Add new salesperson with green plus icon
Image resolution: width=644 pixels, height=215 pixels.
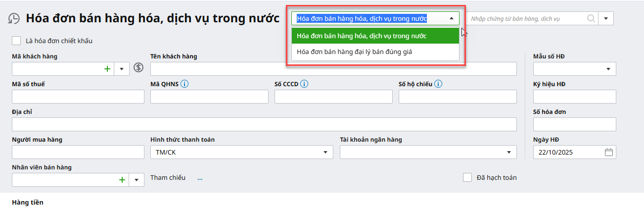tap(122, 180)
